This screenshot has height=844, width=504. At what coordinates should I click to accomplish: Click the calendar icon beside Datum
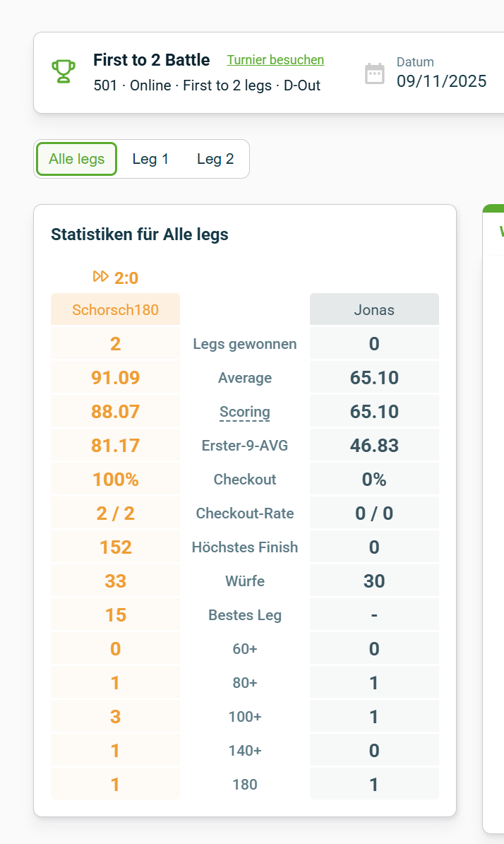coord(375,73)
